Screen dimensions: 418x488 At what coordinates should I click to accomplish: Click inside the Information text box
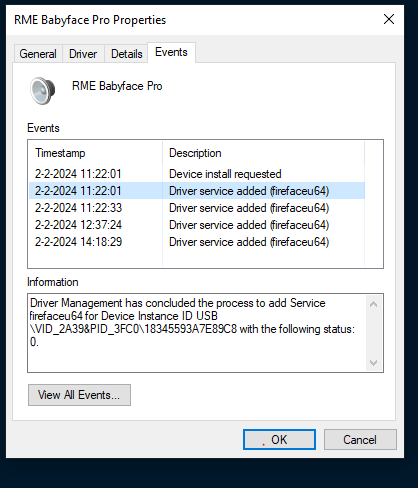[197, 333]
